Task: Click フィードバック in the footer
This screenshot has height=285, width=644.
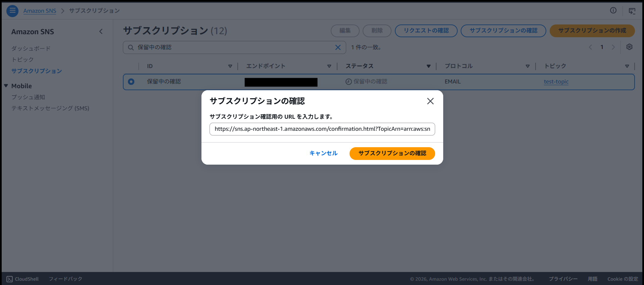Action: tap(65, 279)
